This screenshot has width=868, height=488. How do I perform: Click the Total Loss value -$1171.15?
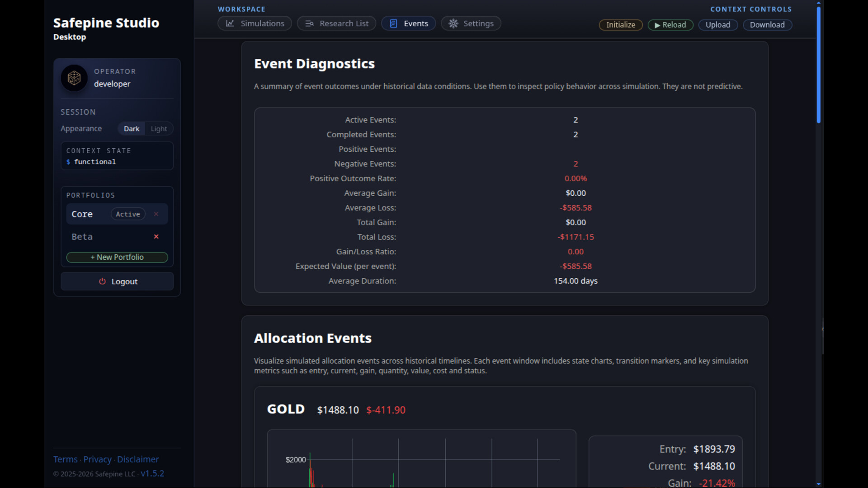coord(576,237)
